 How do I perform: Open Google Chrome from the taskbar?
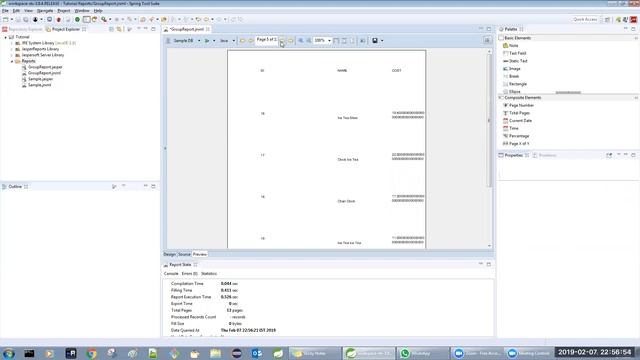tap(91, 353)
